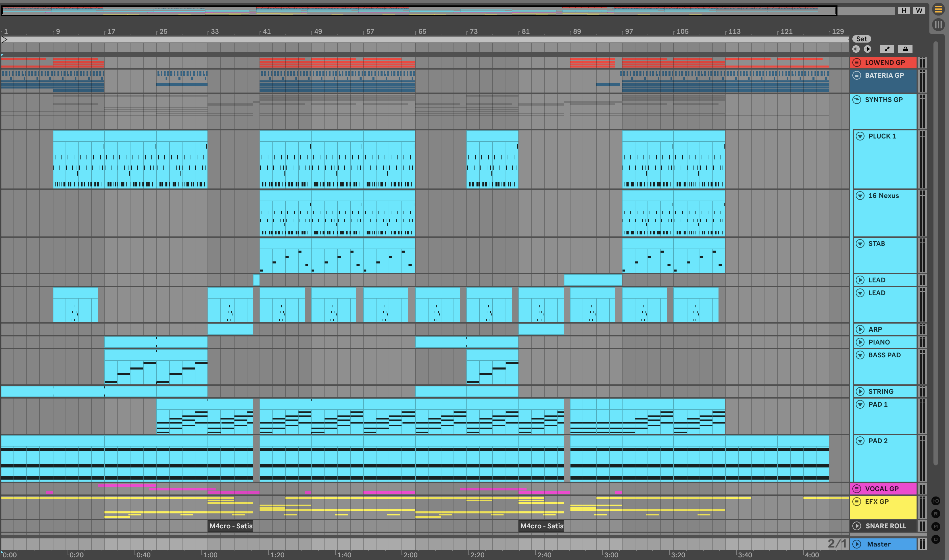This screenshot has height=560, width=949.
Task: Toggle the Mixer section M button
Action: [x=935, y=527]
